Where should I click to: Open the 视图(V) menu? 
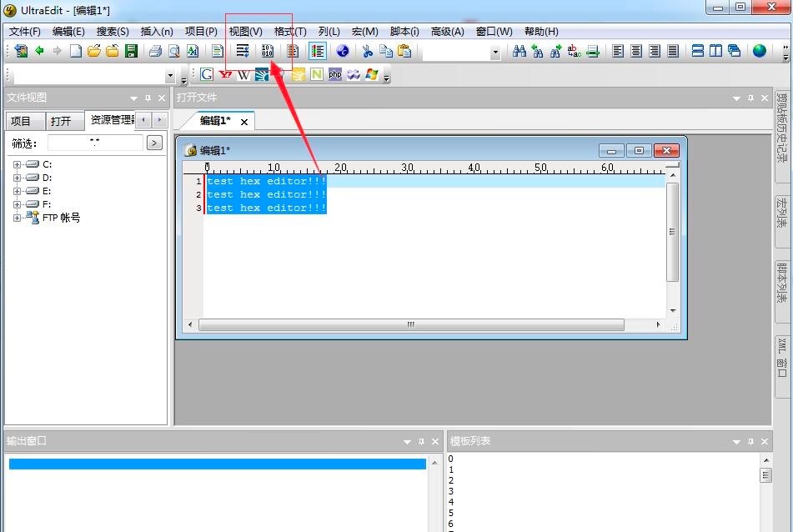click(245, 31)
